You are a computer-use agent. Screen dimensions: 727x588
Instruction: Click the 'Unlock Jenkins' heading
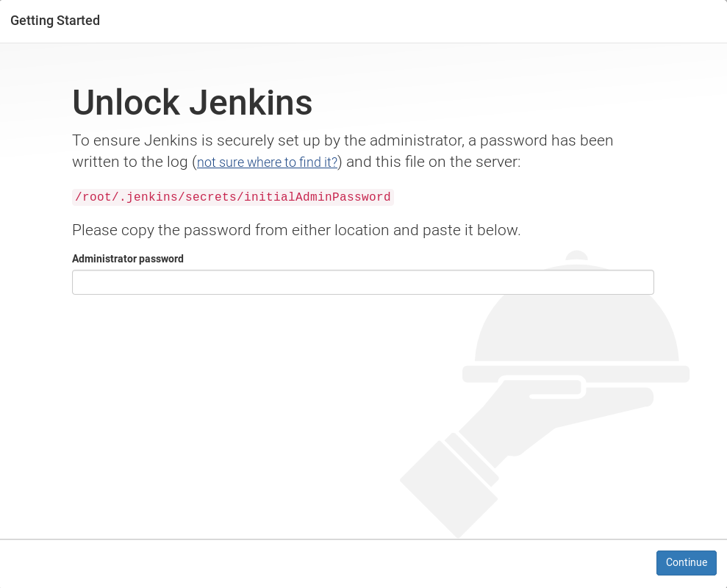point(192,102)
